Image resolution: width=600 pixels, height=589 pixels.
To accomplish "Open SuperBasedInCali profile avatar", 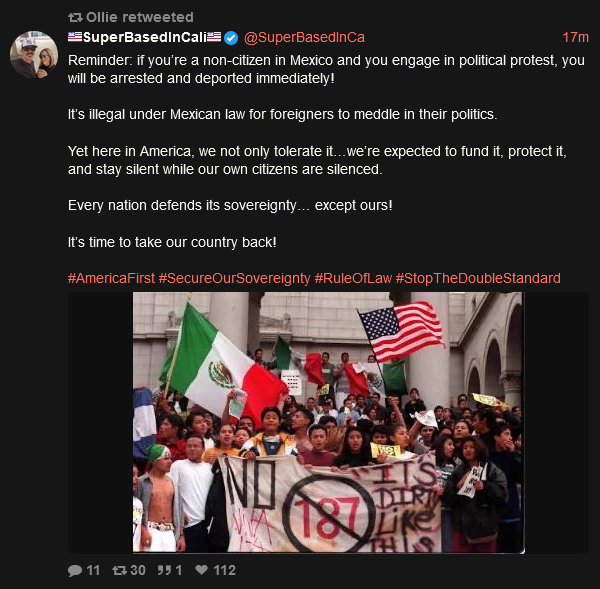I will click(x=34, y=55).
